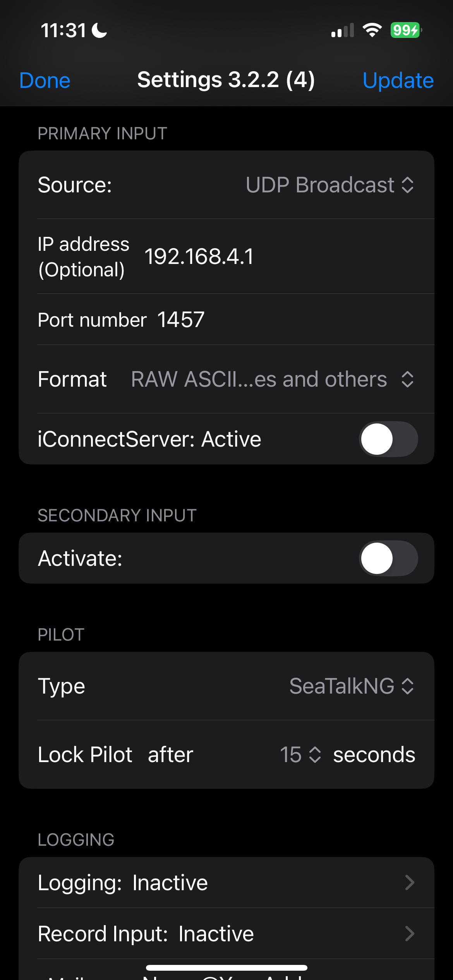453x980 pixels.
Task: Open the Record Input: Inactive row
Action: 226,934
